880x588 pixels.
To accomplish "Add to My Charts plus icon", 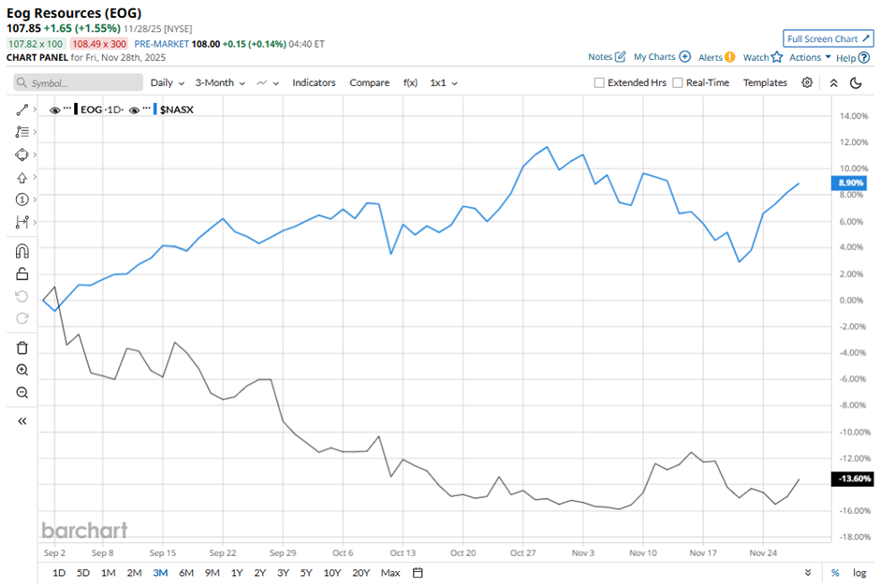I will tap(684, 57).
